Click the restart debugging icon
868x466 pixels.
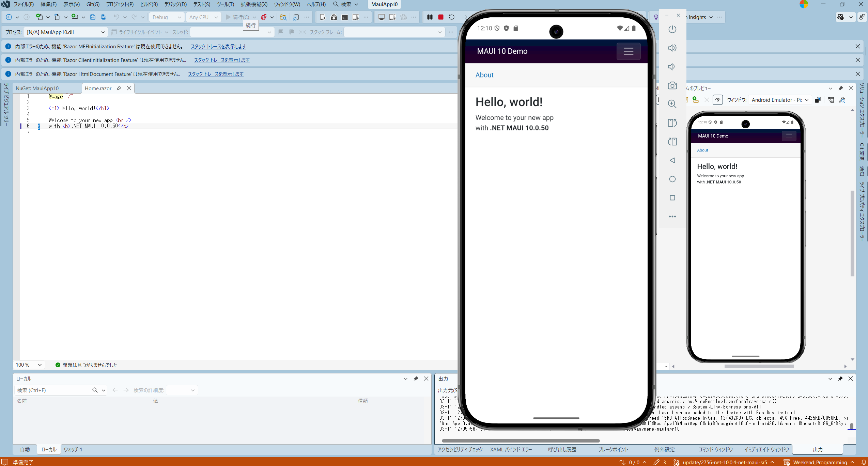coord(451,17)
